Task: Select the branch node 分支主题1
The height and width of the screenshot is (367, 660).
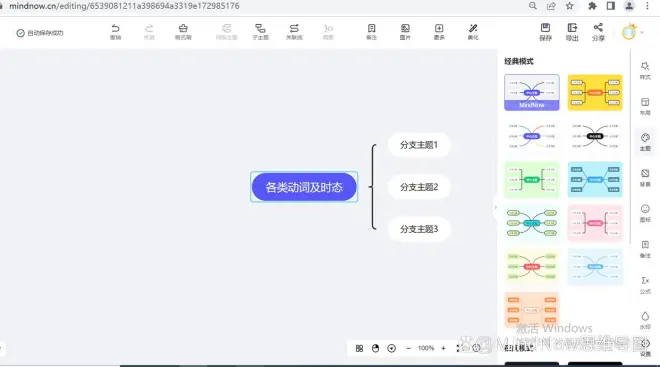Action: pyautogui.click(x=419, y=145)
